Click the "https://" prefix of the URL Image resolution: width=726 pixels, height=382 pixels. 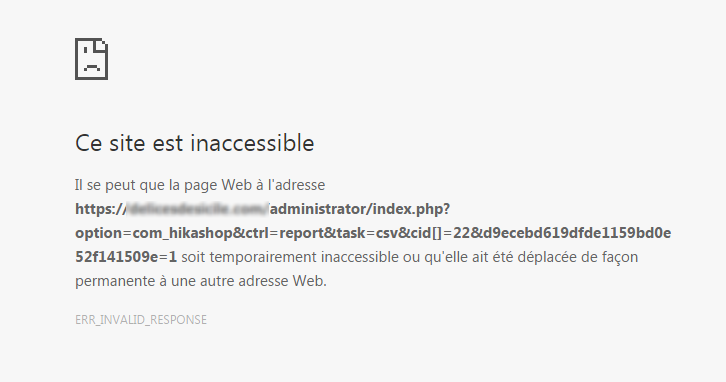100,209
